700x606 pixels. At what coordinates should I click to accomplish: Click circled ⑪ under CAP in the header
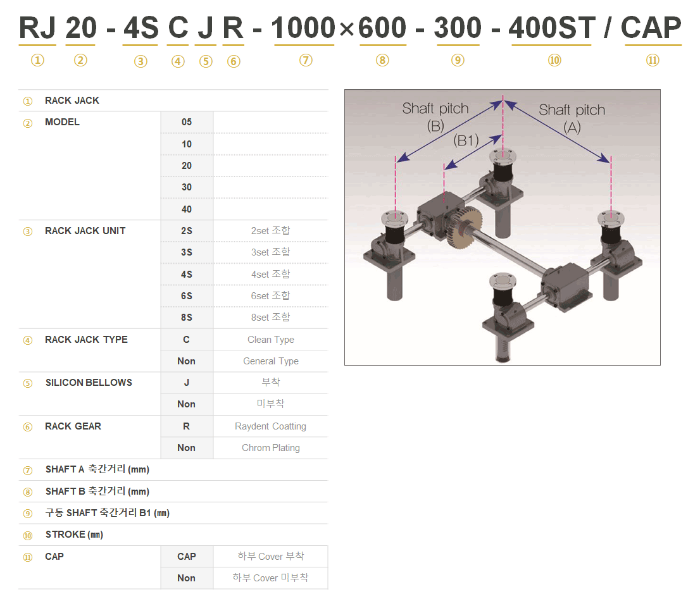point(653,61)
